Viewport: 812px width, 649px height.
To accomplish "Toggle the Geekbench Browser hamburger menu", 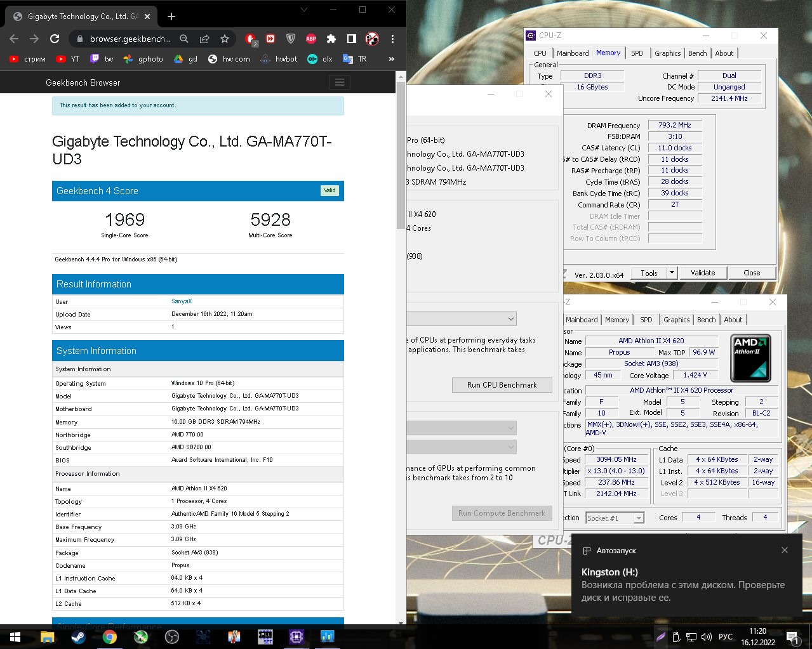I will pos(340,82).
